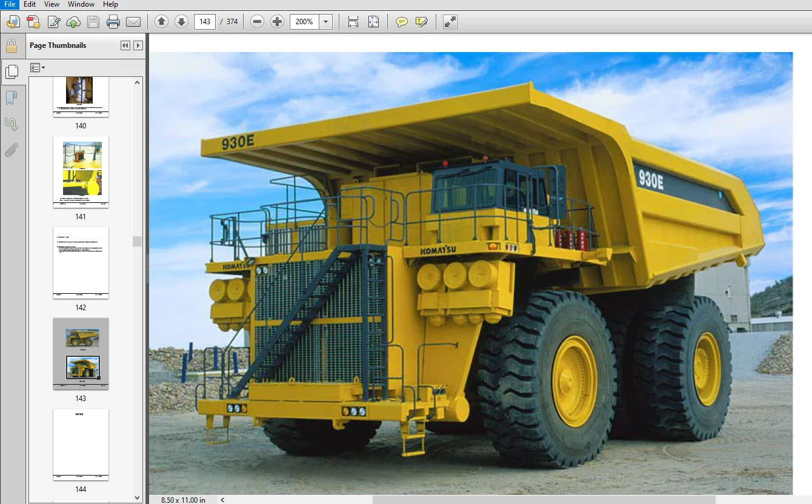Go to next page with down arrow
This screenshot has width=812, height=504.
pos(181,22)
